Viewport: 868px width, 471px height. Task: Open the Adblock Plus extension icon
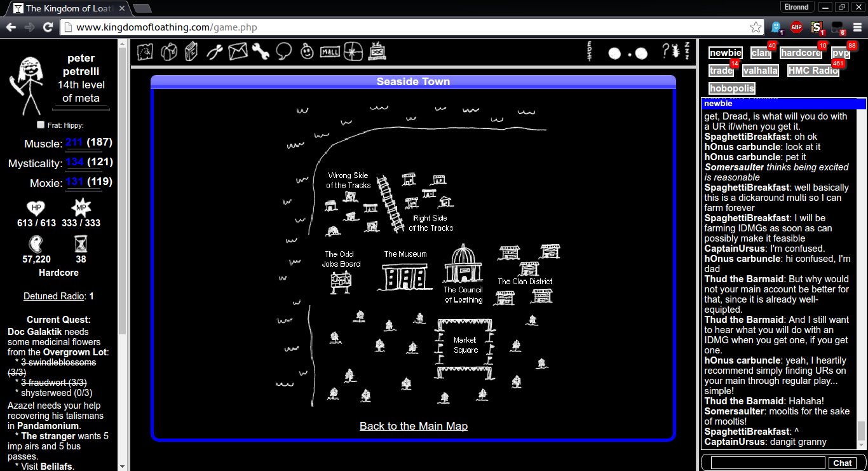[796, 27]
